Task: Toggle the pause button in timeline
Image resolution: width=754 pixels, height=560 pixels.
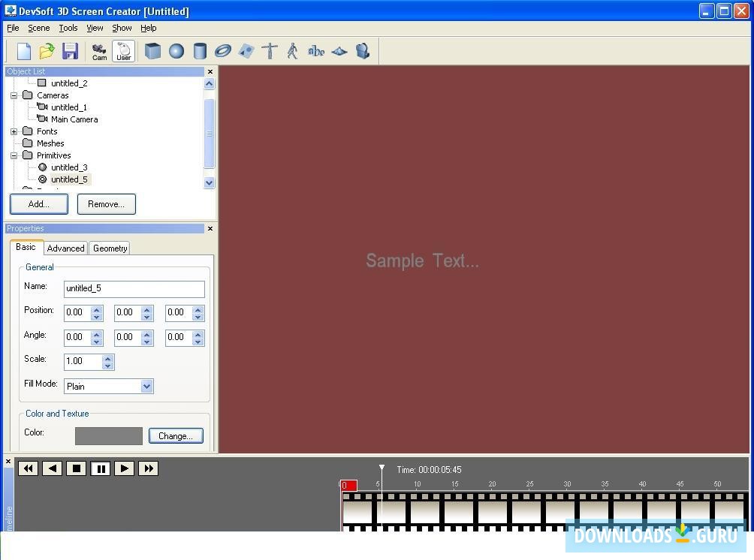Action: 101,468
